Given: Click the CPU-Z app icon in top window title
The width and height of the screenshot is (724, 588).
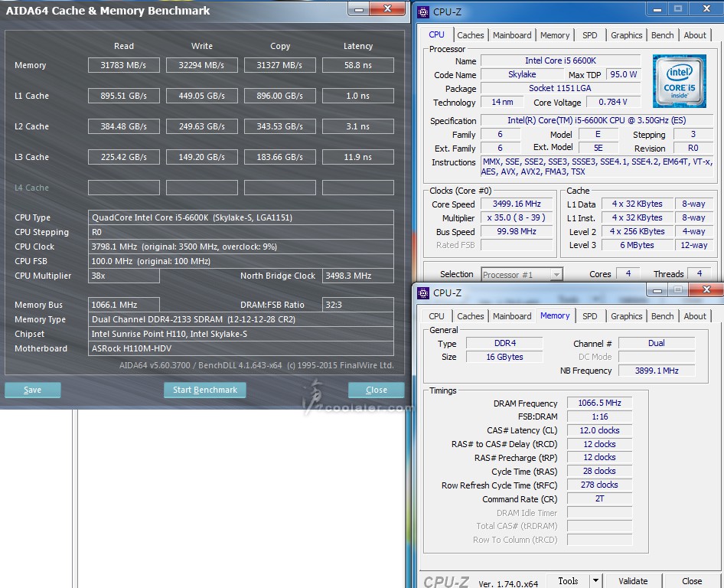Looking at the screenshot, I should tap(423, 11).
